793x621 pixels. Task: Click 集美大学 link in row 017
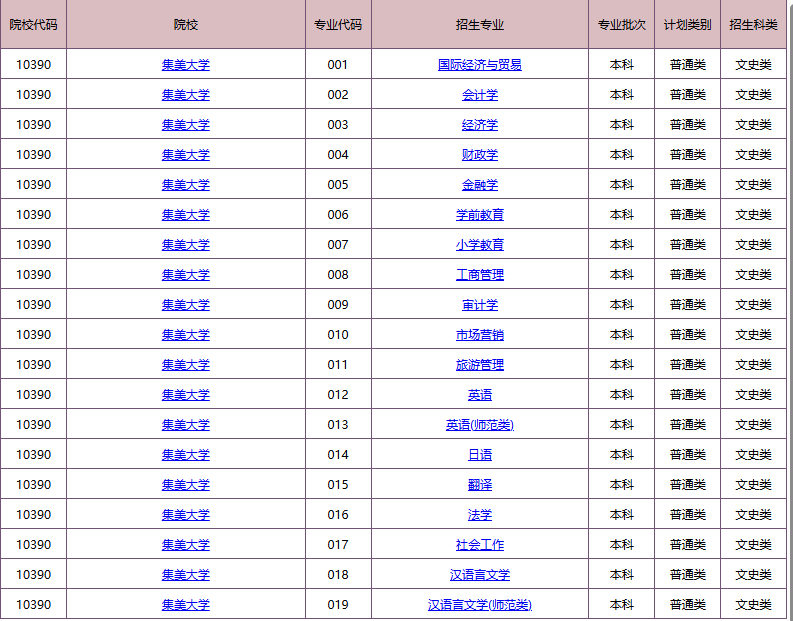[x=186, y=545]
